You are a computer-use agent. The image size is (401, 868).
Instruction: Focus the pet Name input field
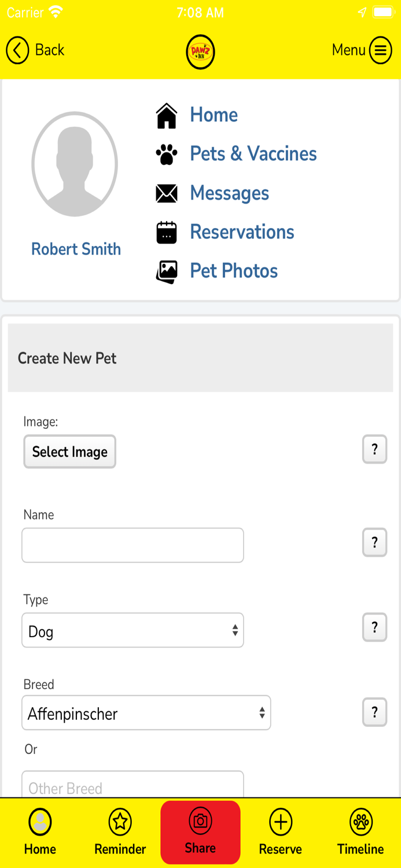133,545
